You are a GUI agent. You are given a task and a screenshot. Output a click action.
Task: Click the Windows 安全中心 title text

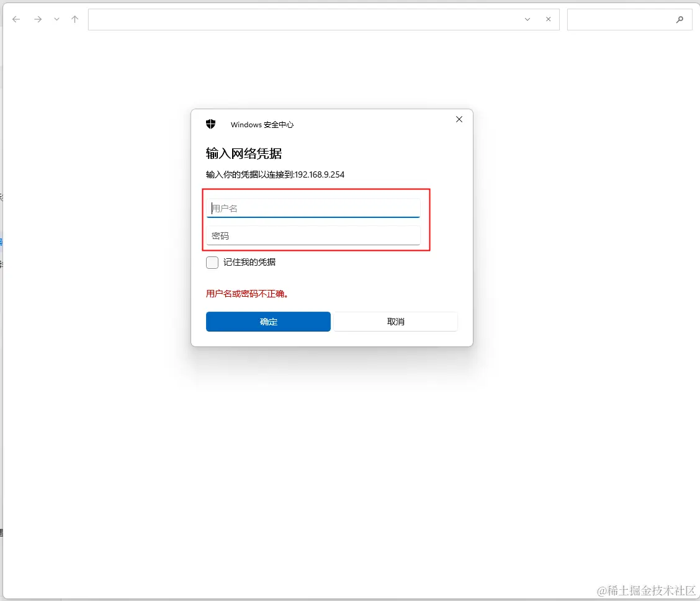tap(262, 125)
